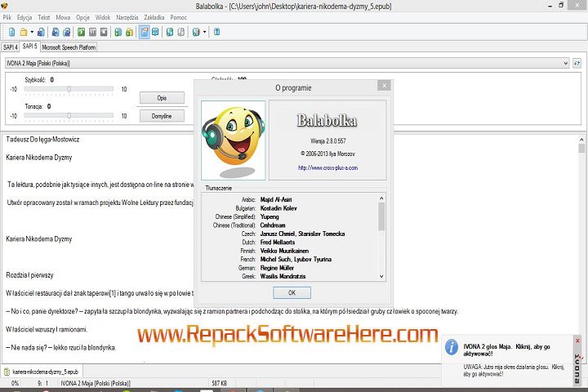
Task: Switch to the SAPI 5 tab
Action: pyautogui.click(x=29, y=46)
